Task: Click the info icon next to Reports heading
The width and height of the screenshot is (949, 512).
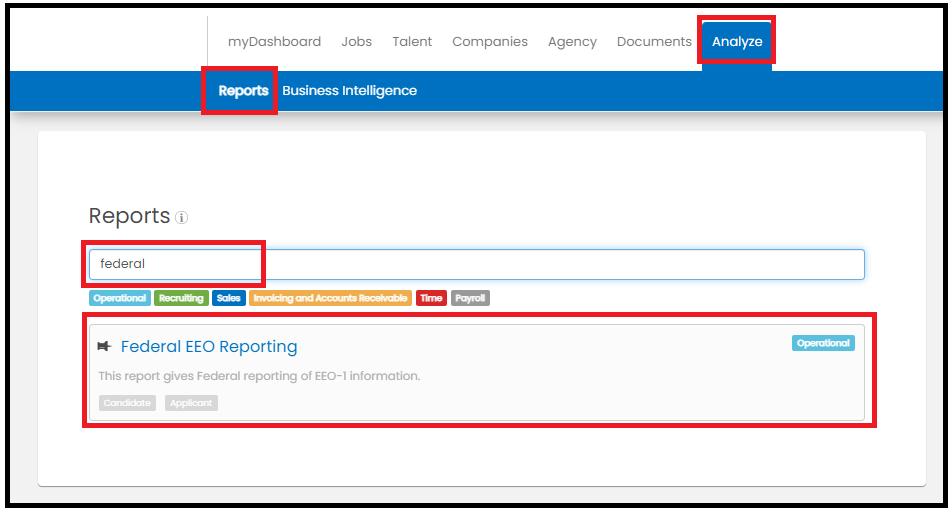Action: pyautogui.click(x=182, y=218)
